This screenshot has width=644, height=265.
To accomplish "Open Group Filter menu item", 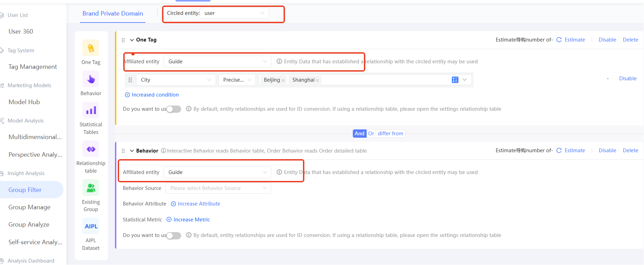I will coord(25,190).
